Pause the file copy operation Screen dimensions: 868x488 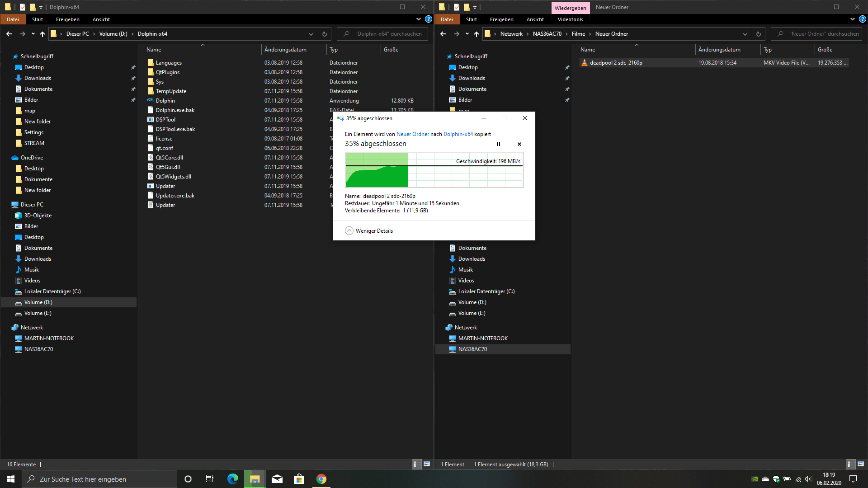pyautogui.click(x=498, y=144)
